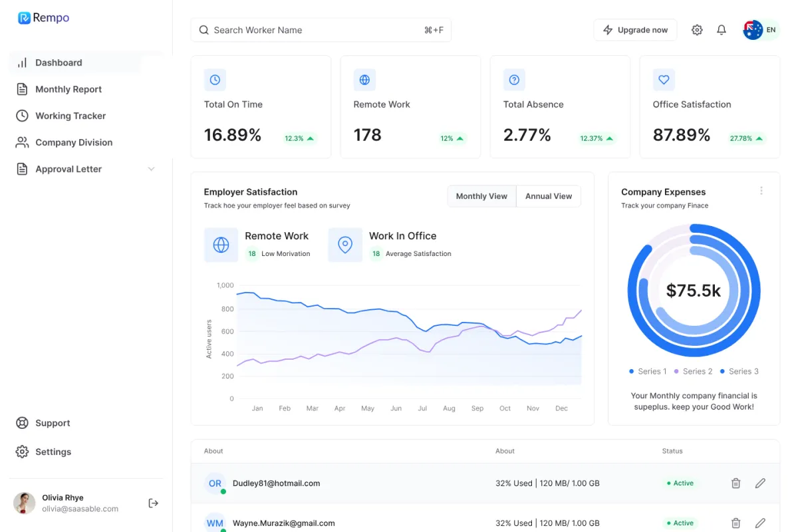
Task: Click the Total On Time clock icon
Action: [x=215, y=80]
